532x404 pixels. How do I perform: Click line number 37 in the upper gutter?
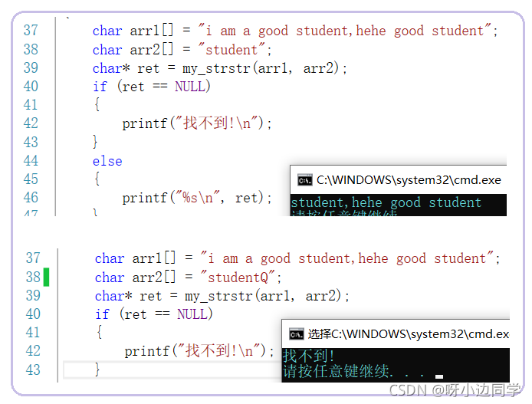31,31
